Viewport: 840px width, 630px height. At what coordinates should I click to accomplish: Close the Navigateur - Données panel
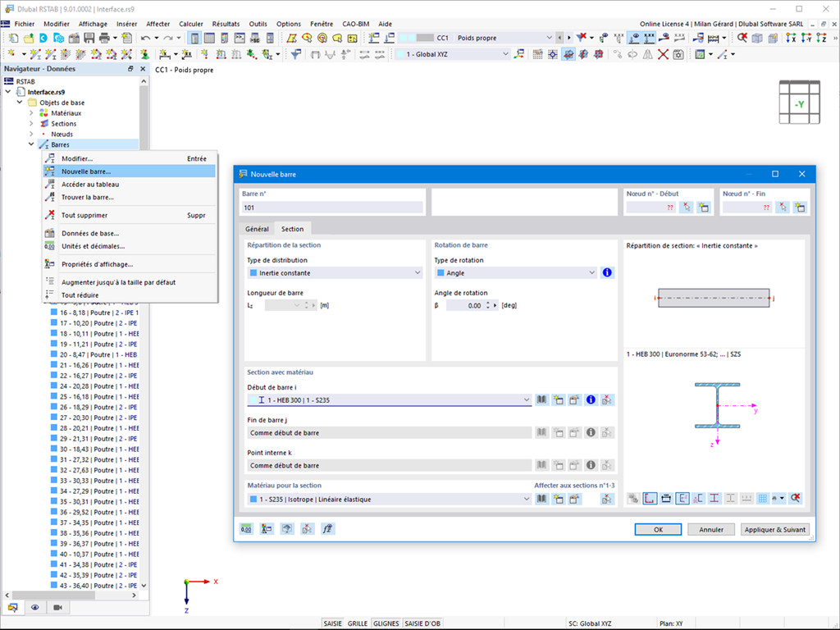[x=143, y=69]
